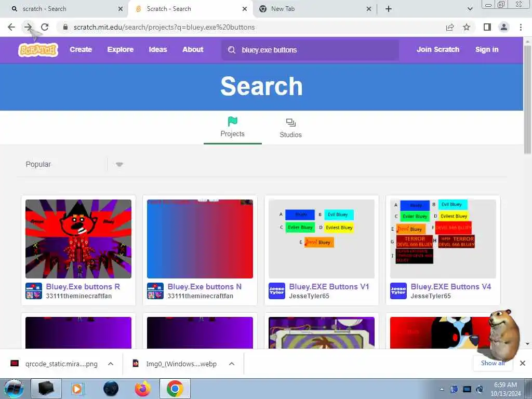Open the Create menu link
The image size is (532, 399).
pyautogui.click(x=81, y=49)
